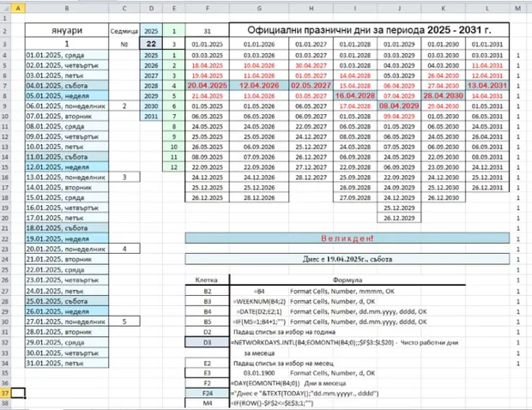
Task: Select month dropdown cell E2 showing 1
Action: (x=173, y=31)
